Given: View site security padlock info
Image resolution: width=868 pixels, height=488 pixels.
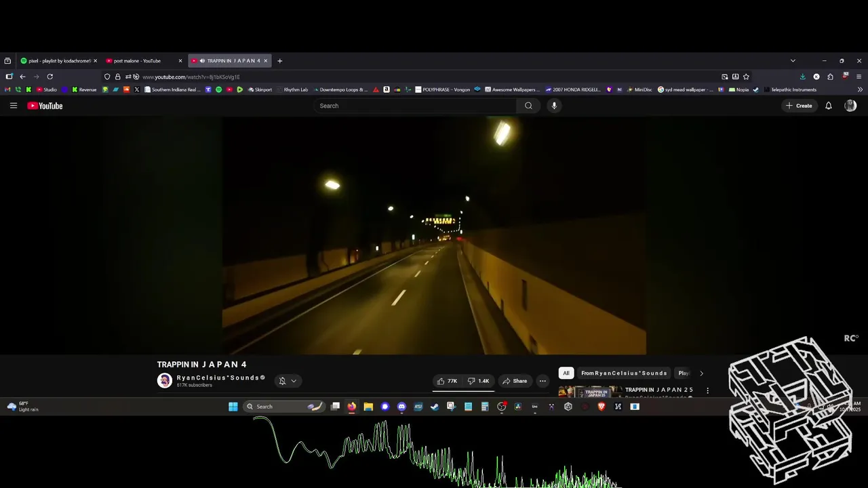Looking at the screenshot, I should 117,77.
